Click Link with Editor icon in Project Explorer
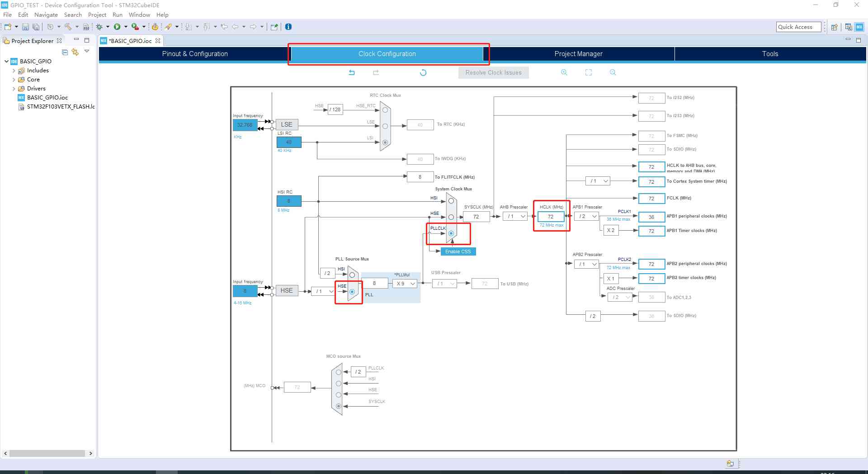 coord(75,52)
